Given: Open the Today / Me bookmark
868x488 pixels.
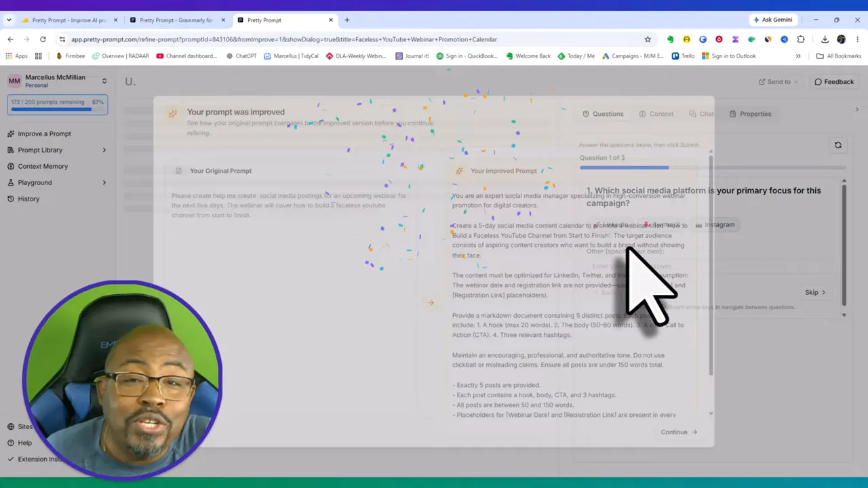Looking at the screenshot, I should 576,56.
